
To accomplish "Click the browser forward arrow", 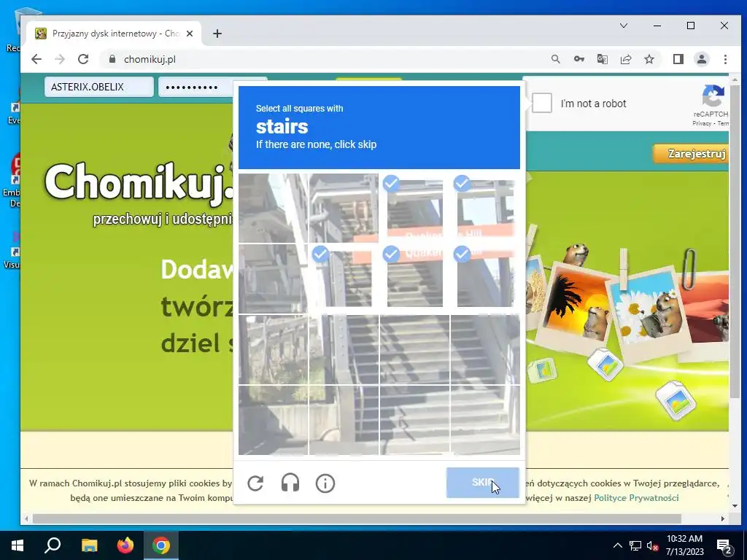I will coord(60,59).
